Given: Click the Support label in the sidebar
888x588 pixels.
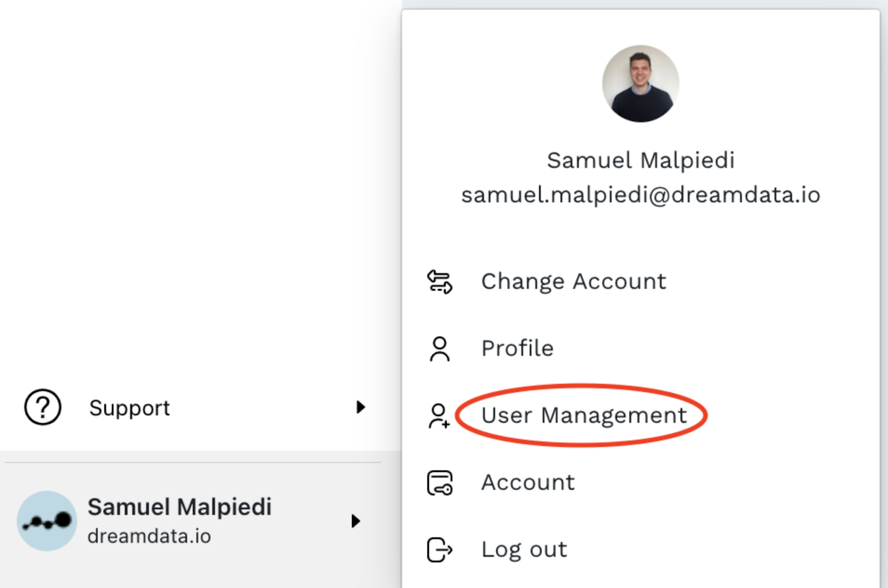Looking at the screenshot, I should click(129, 408).
